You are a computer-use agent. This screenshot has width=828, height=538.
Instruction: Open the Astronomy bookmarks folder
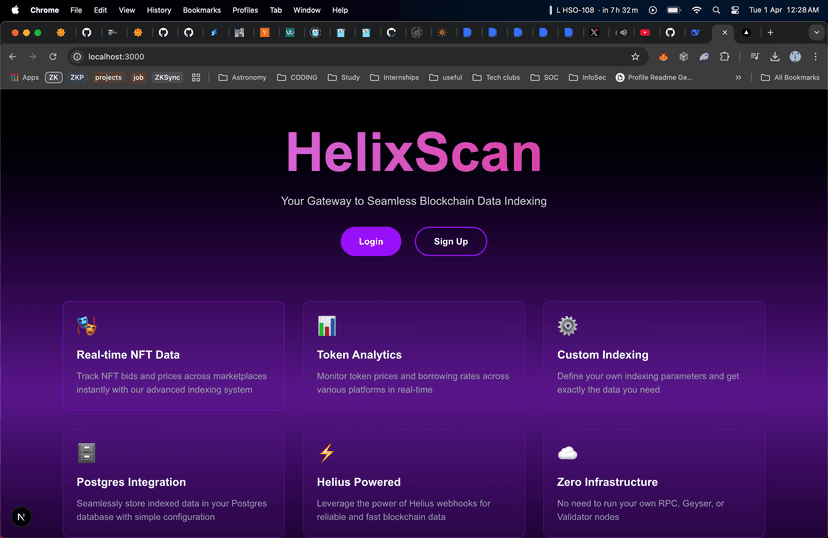(242, 78)
